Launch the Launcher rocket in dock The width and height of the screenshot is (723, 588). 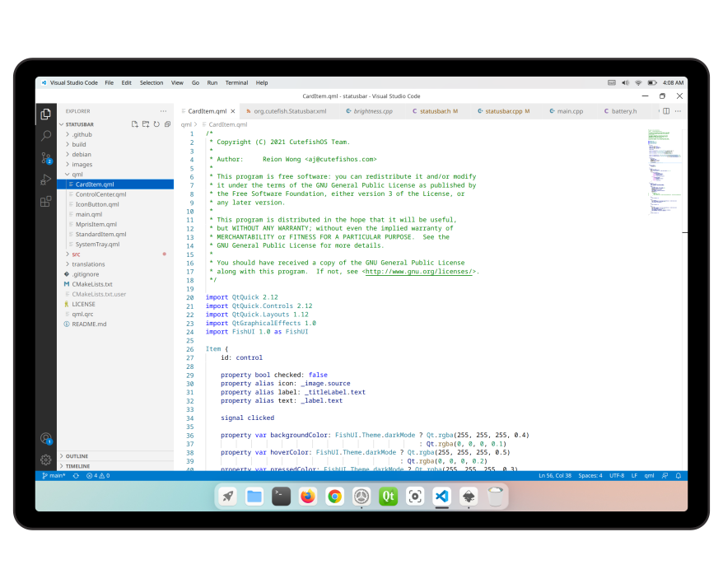228,497
